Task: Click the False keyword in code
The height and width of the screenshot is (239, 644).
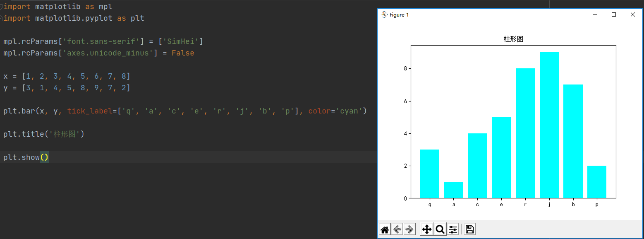Action: [x=183, y=53]
